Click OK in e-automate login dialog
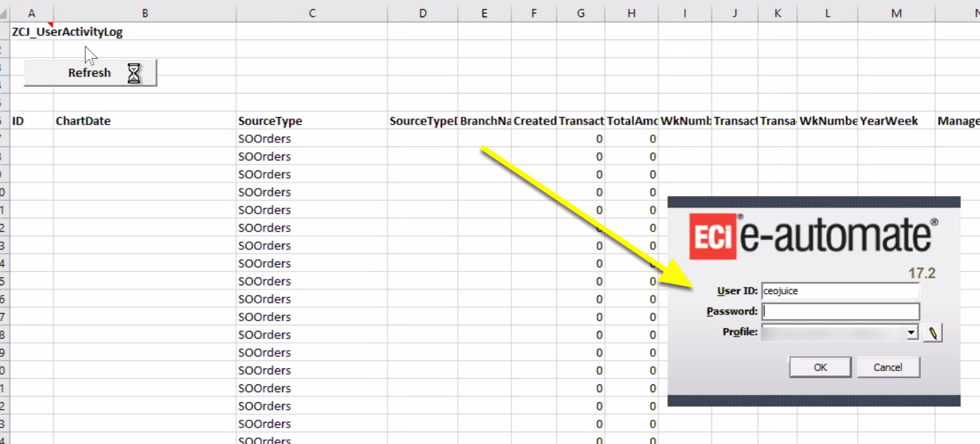This screenshot has width=980, height=444. coord(820,367)
